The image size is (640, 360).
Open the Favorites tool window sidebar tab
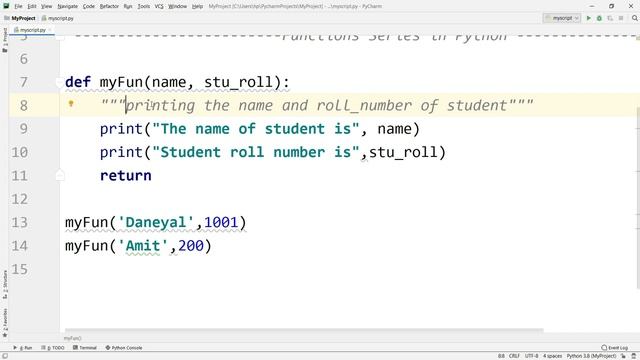coord(4,322)
